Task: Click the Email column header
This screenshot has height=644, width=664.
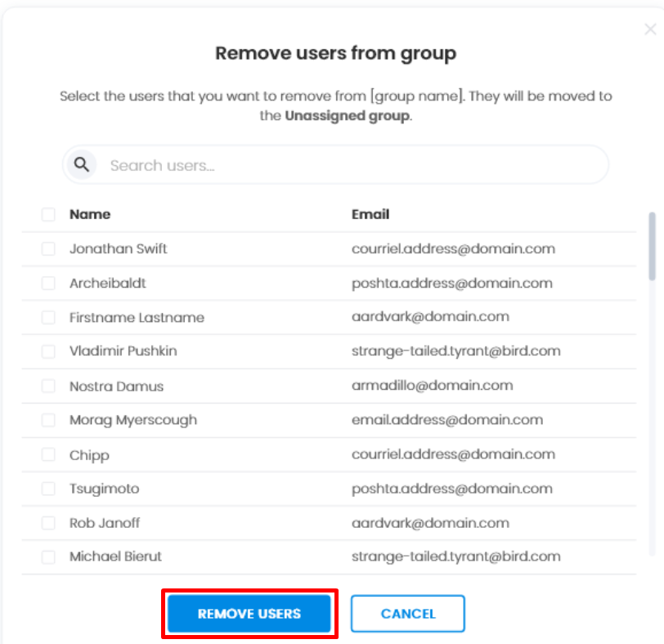Action: (370, 214)
